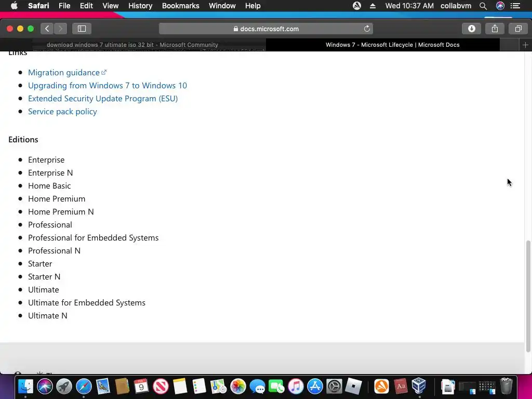The image size is (532, 399).
Task: Open Music from the Dock
Action: (x=296, y=386)
